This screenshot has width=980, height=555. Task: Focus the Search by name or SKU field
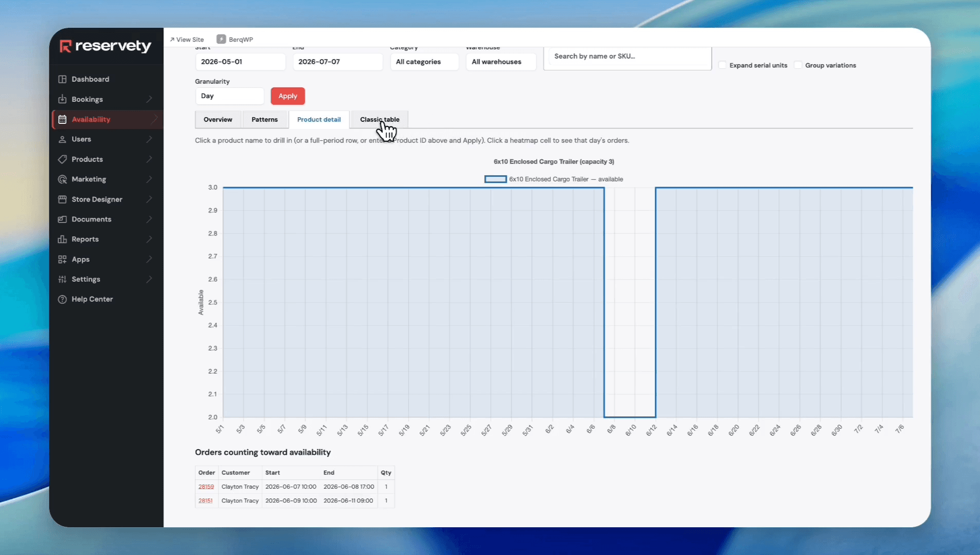pyautogui.click(x=628, y=57)
